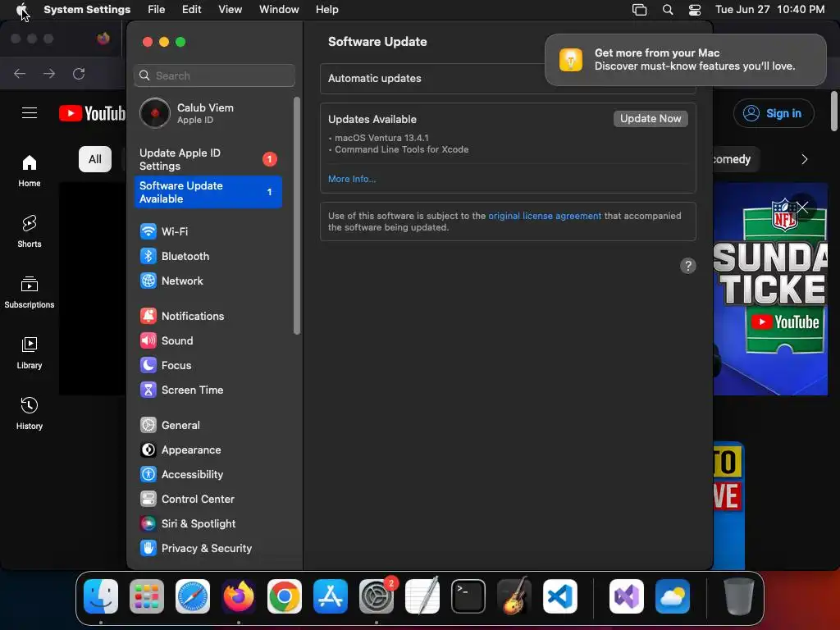
Task: Launch GarageBand from the Dock
Action: click(x=514, y=596)
